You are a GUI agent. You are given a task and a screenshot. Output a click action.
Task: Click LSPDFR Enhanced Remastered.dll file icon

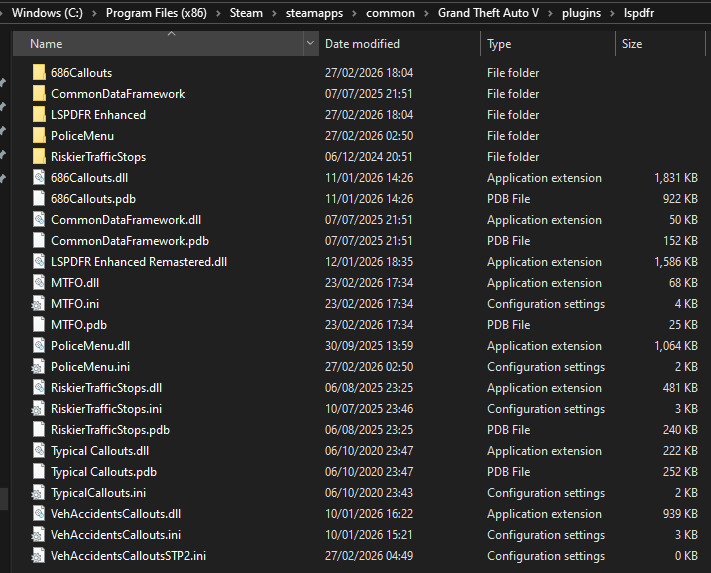[39, 262]
